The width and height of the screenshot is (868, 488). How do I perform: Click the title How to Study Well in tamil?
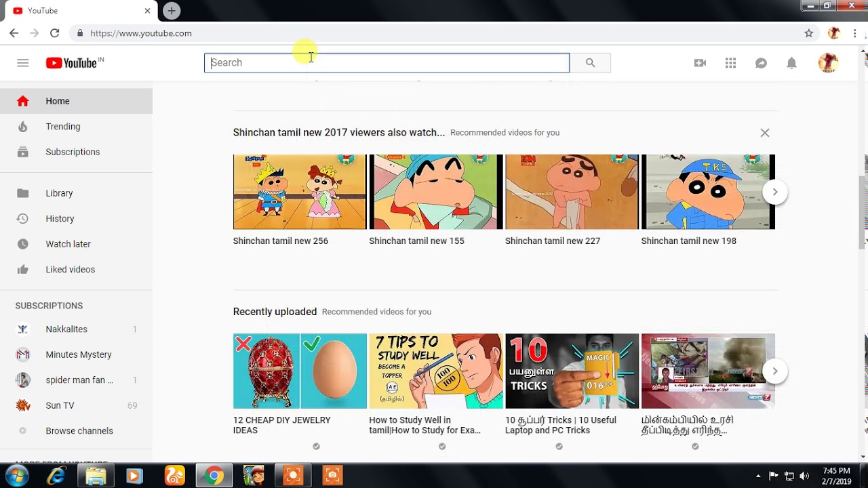425,425
